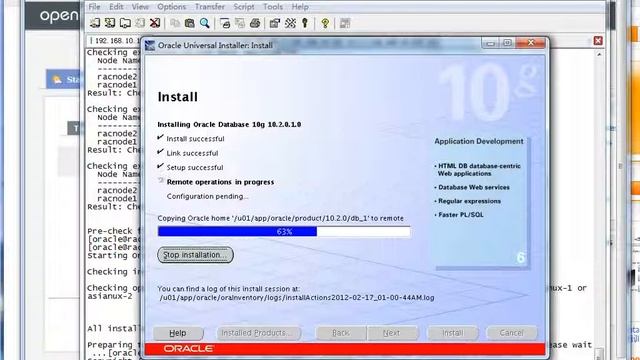Screen dimensions: 640x360
Task: Open the Script menu
Action: coord(244,7)
